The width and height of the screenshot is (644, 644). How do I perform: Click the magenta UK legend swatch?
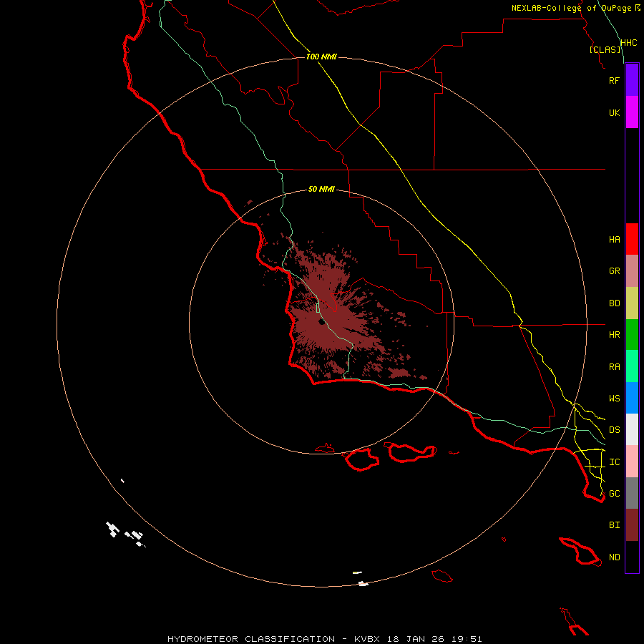coord(632,112)
